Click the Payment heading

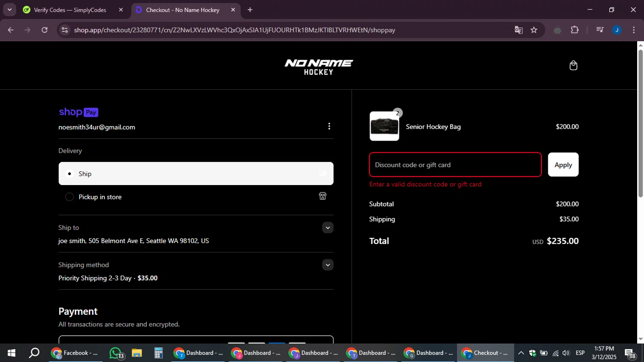point(78,311)
